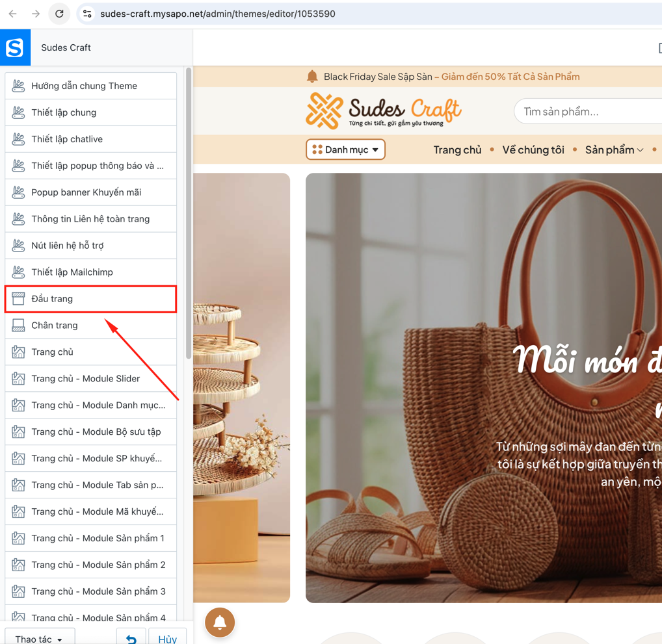This screenshot has height=644, width=662.
Task: Open Trang chủ - Module Tab sản phẩm
Action: point(91,485)
